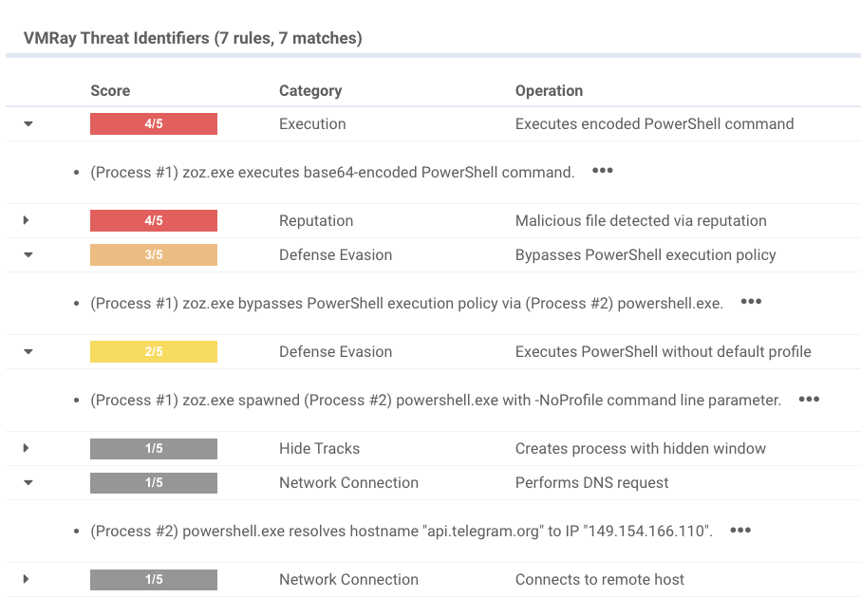Expand the Creates process with hidden window rule

click(x=28, y=448)
